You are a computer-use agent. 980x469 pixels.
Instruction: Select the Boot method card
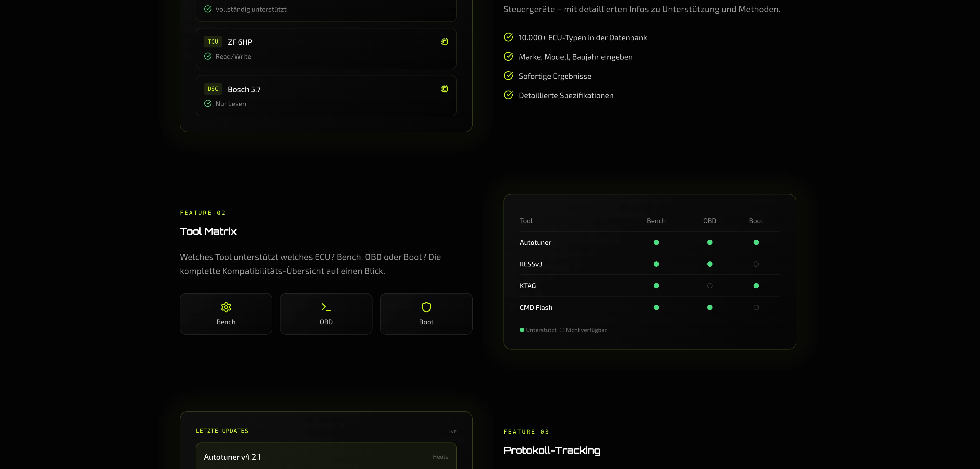[426, 314]
